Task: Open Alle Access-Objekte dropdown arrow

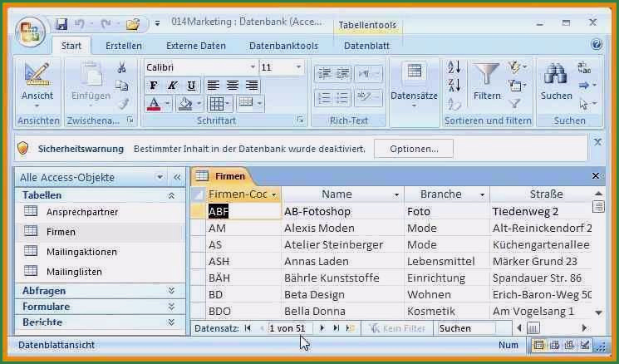Action: point(160,177)
